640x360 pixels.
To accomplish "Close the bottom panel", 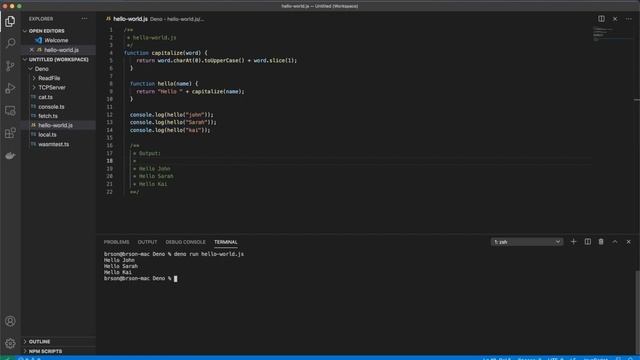I will tap(629, 242).
